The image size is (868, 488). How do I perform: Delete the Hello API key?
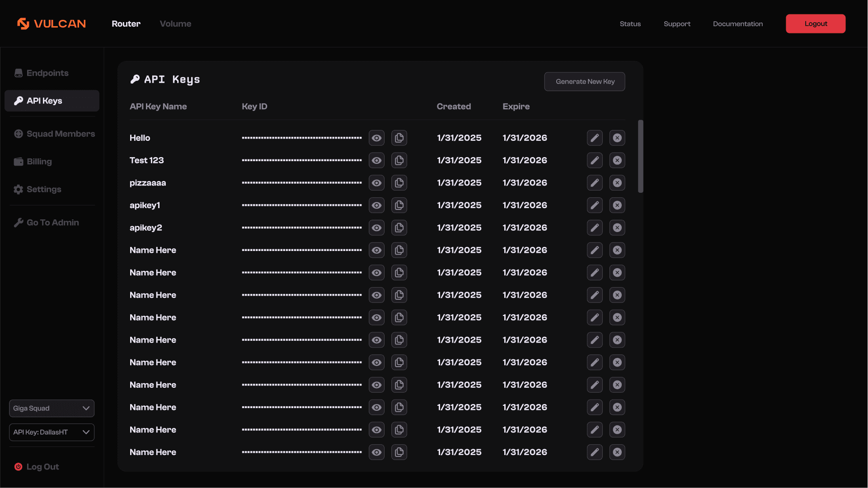[617, 138]
